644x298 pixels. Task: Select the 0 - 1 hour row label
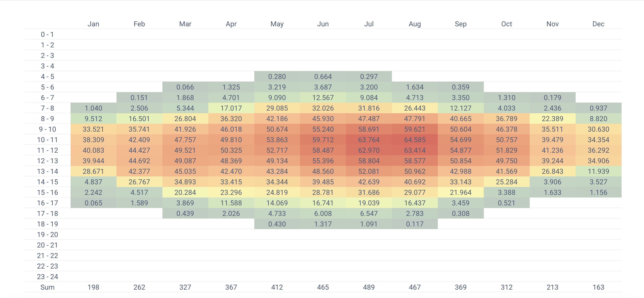pyautogui.click(x=47, y=34)
